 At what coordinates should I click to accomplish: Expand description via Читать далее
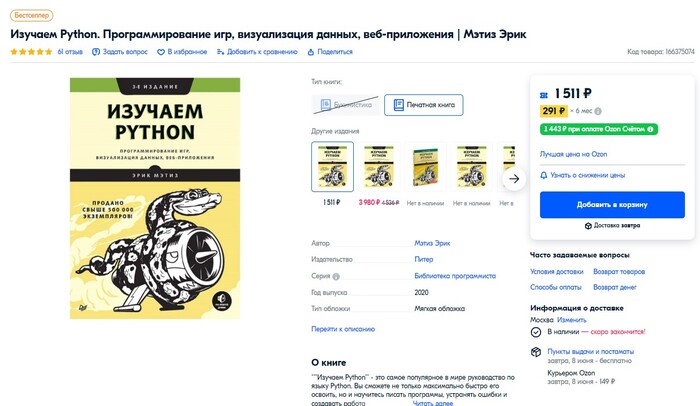pyautogui.click(x=433, y=403)
